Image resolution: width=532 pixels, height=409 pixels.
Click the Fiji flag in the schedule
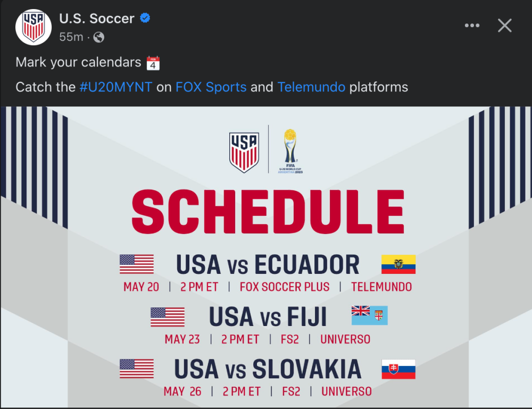point(370,315)
